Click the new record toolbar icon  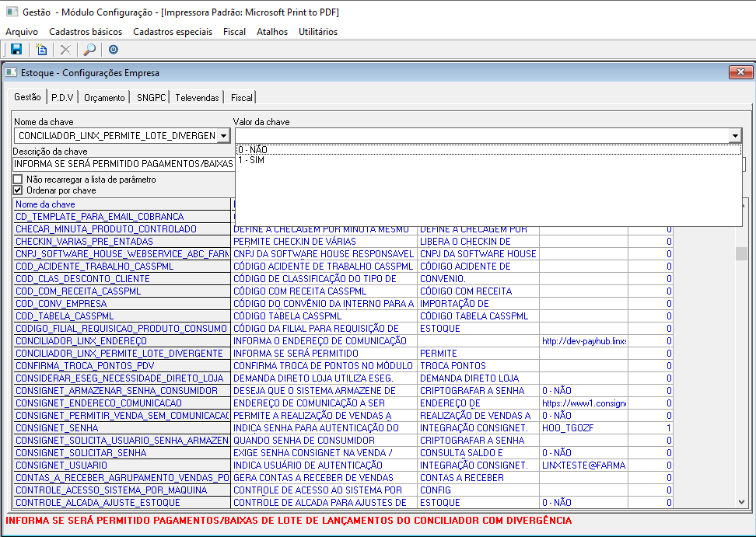point(41,50)
